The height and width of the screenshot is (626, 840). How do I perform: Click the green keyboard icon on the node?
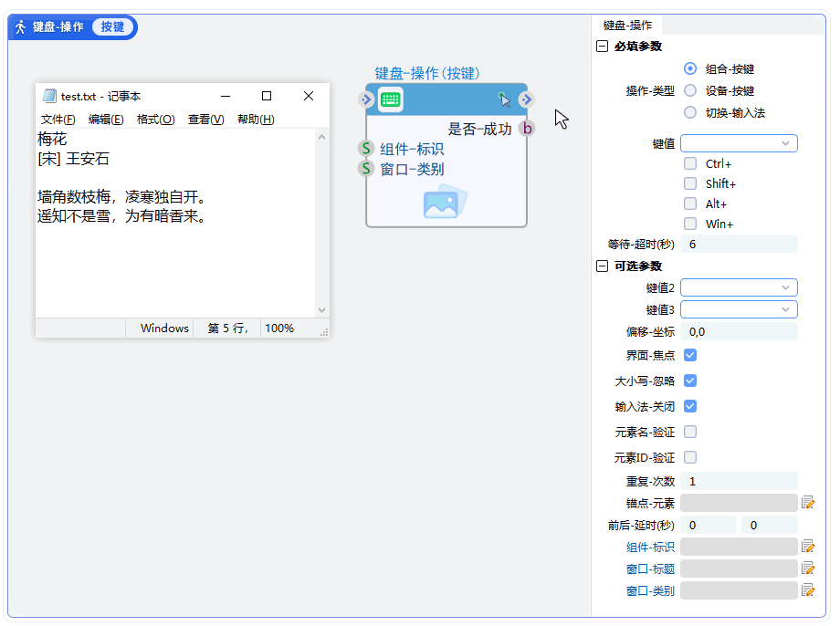(x=391, y=99)
